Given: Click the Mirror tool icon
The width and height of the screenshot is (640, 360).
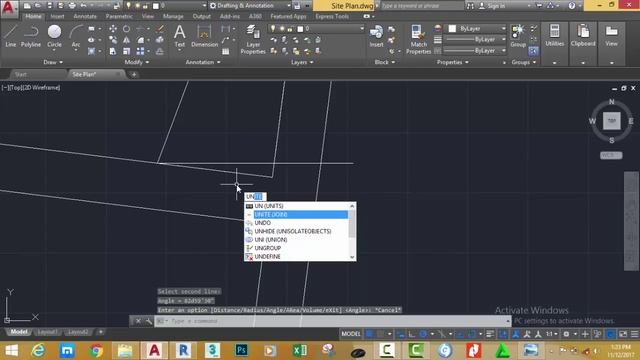Looking at the screenshot, I should (x=127, y=40).
